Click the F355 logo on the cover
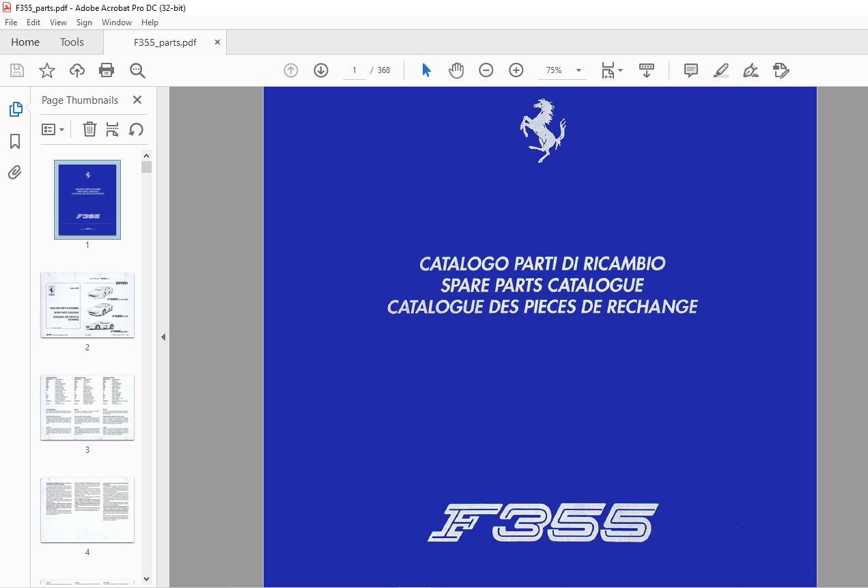868x588 pixels. tap(542, 523)
